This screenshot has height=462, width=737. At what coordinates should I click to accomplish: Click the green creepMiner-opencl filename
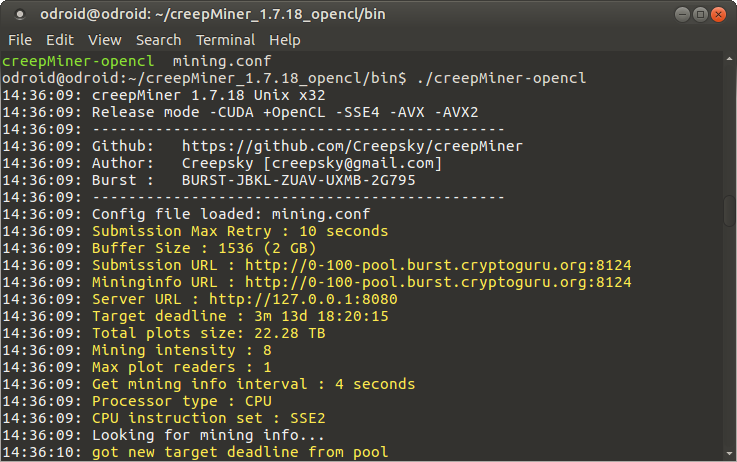[x=78, y=61]
